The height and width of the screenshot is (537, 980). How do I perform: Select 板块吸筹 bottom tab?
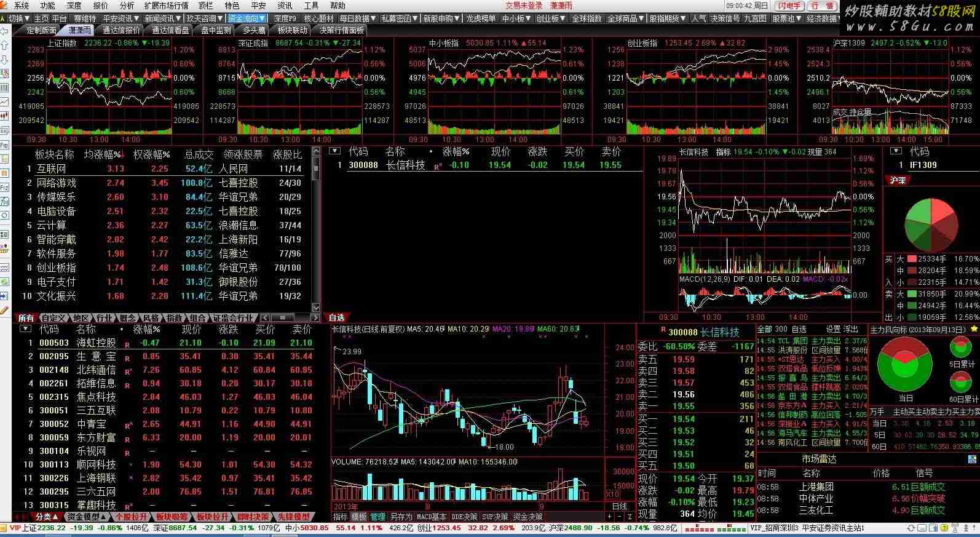[x=172, y=517]
